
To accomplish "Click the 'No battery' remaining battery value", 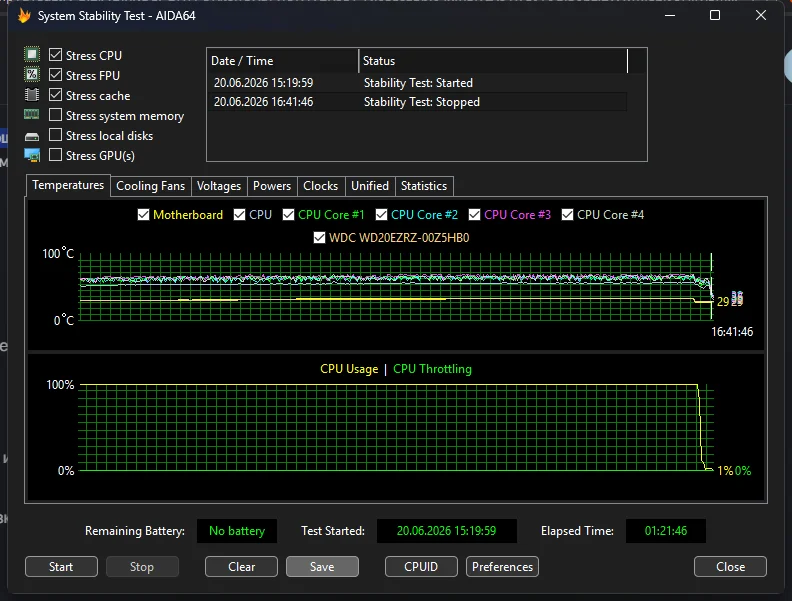I will click(x=237, y=531).
